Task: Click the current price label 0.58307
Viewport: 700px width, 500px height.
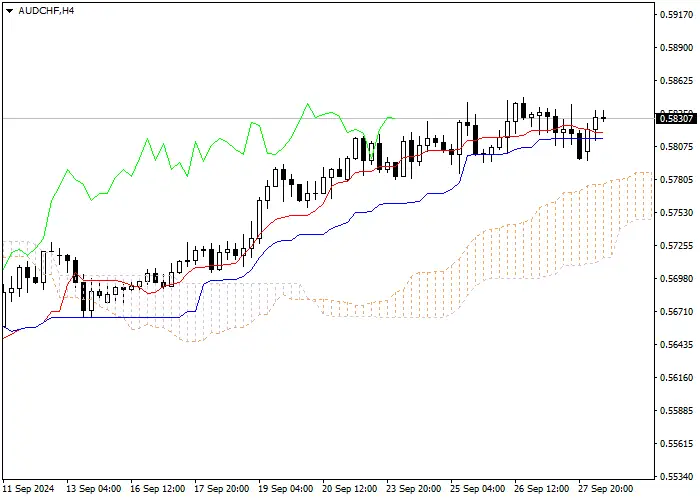Action: 677,118
